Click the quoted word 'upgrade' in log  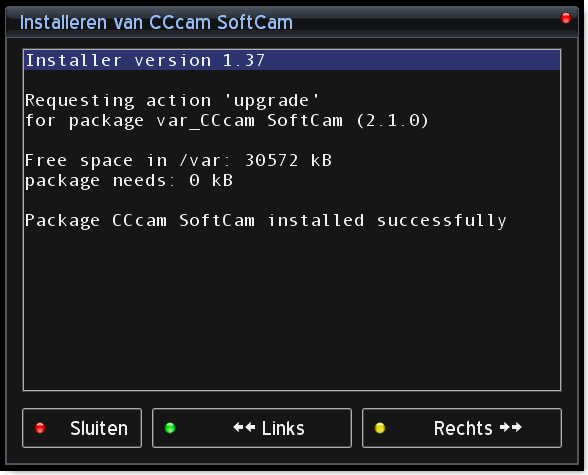point(272,101)
